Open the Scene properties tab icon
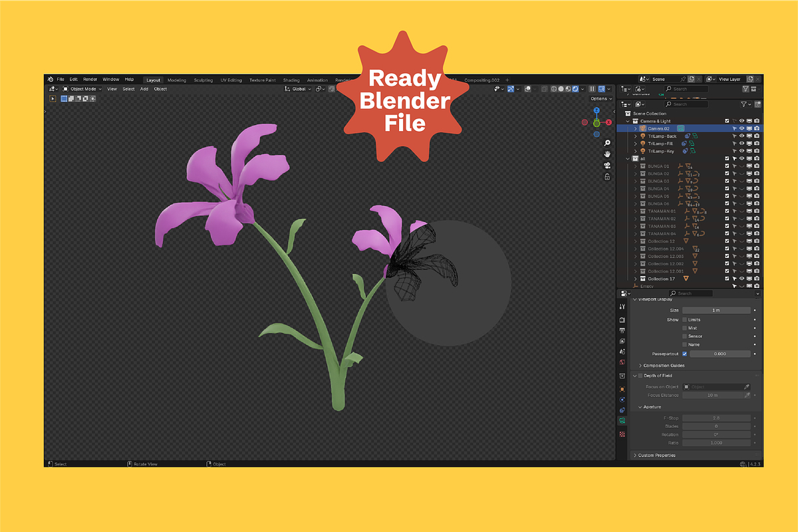The width and height of the screenshot is (798, 532). [622, 351]
